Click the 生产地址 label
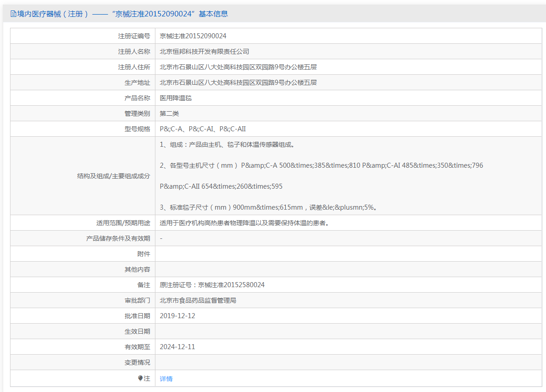This screenshot has width=546, height=392. [137, 83]
